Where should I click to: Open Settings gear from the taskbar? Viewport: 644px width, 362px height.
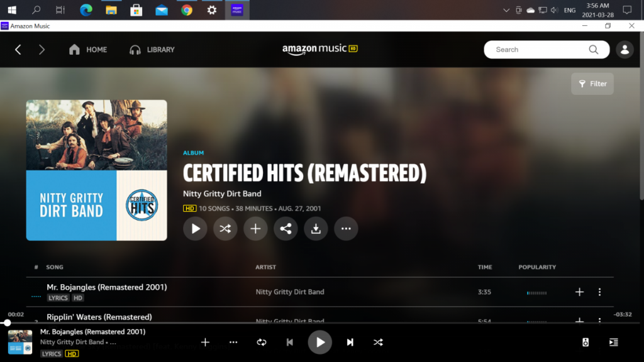(x=212, y=10)
